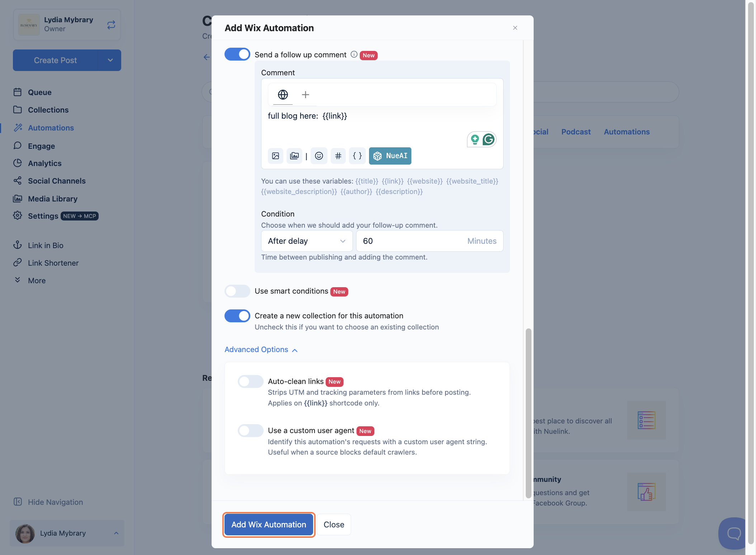Collapse the Advanced Options section
The width and height of the screenshot is (756, 555).
(x=261, y=350)
